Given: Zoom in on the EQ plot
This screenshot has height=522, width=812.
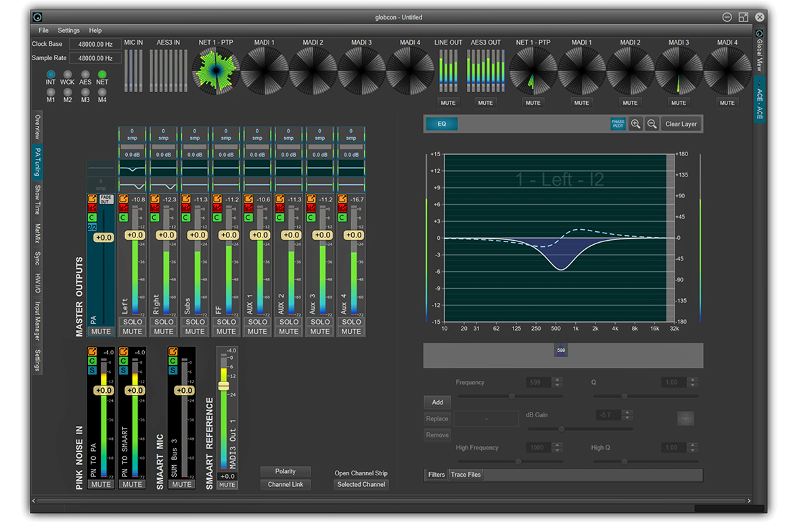Looking at the screenshot, I should point(635,124).
